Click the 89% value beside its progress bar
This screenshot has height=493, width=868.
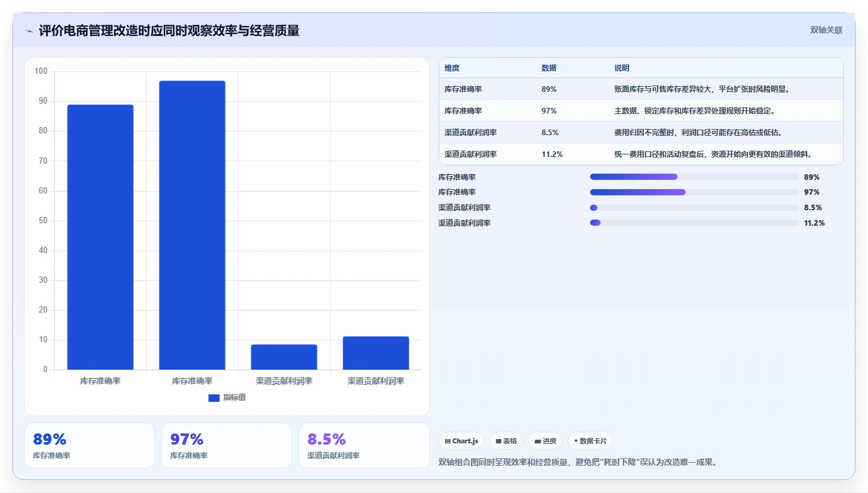pyautogui.click(x=812, y=177)
